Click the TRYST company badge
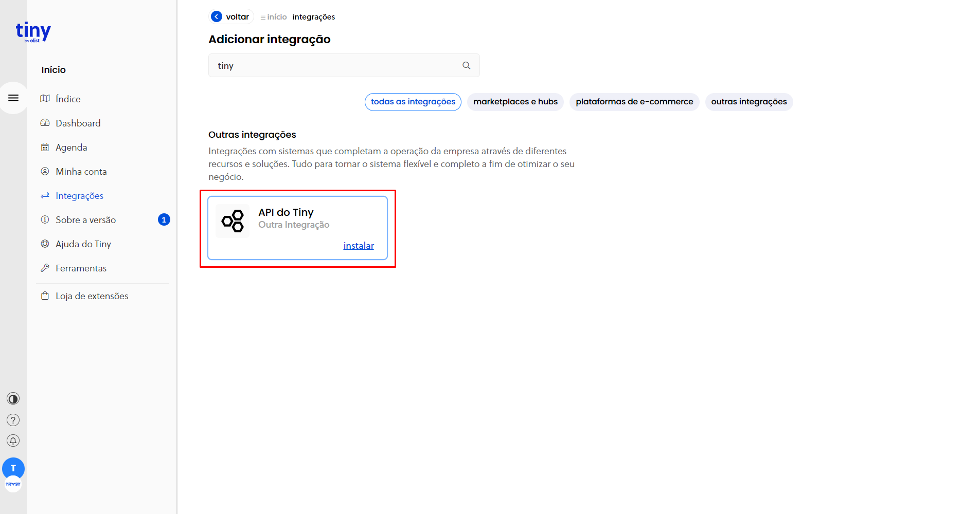The height and width of the screenshot is (514, 980). click(13, 484)
